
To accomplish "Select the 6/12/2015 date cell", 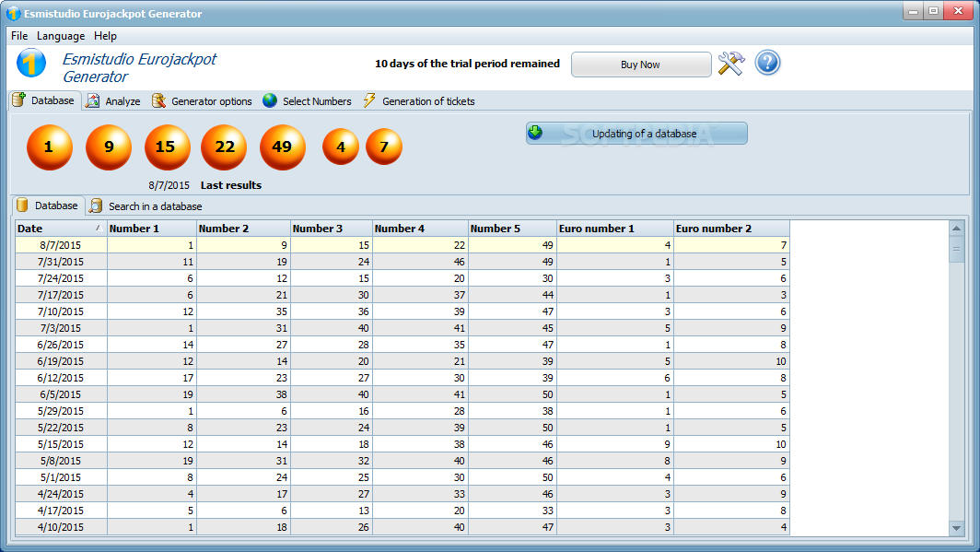I will (61, 378).
